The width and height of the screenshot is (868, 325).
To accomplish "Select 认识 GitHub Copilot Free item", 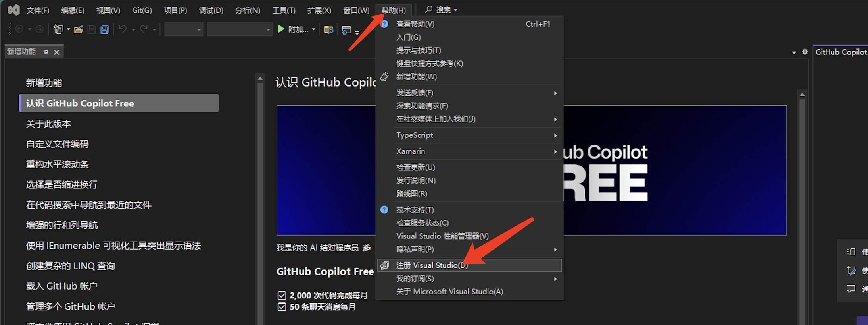I will pos(119,103).
